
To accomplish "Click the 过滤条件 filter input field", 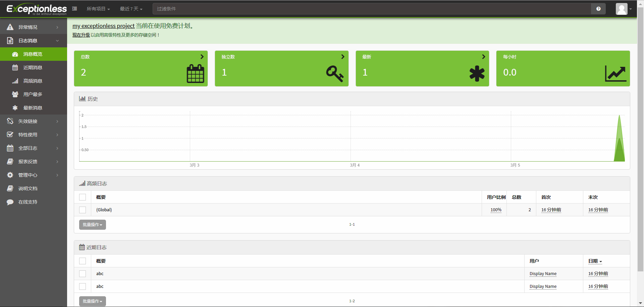I will point(372,9).
